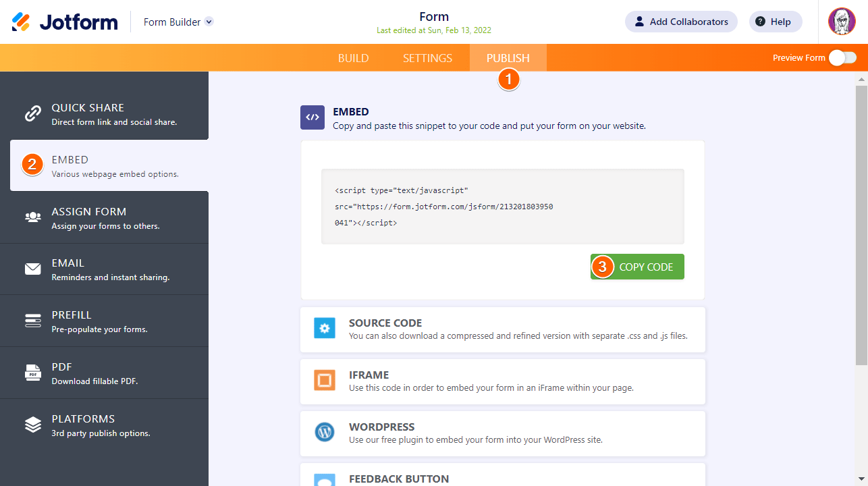Select the Embed sidebar option

(109, 166)
